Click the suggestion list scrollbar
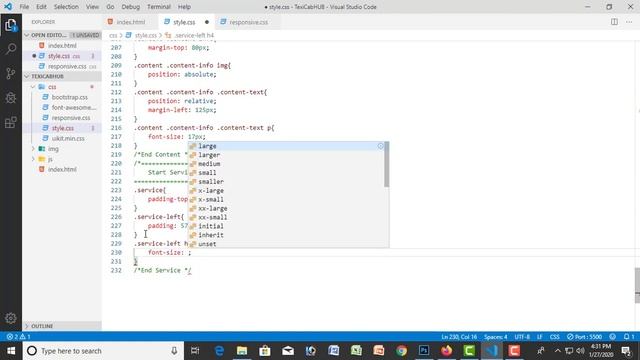 387,164
